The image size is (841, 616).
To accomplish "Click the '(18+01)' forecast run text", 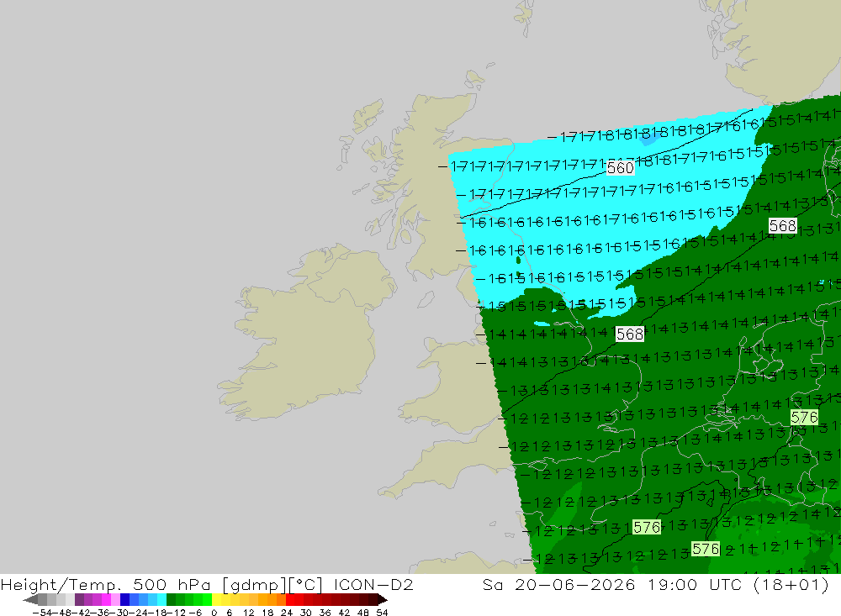I will 791,584.
